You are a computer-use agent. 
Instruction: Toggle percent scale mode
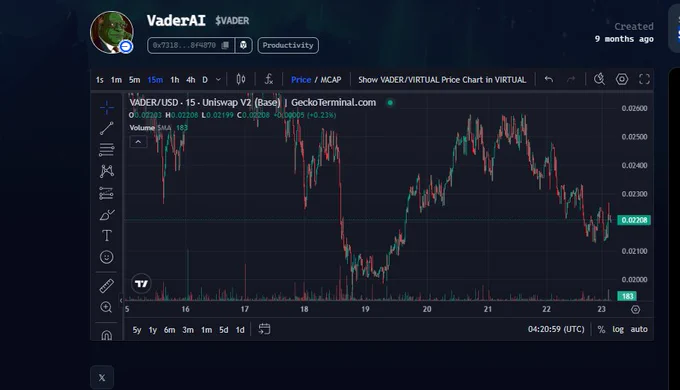click(x=601, y=329)
